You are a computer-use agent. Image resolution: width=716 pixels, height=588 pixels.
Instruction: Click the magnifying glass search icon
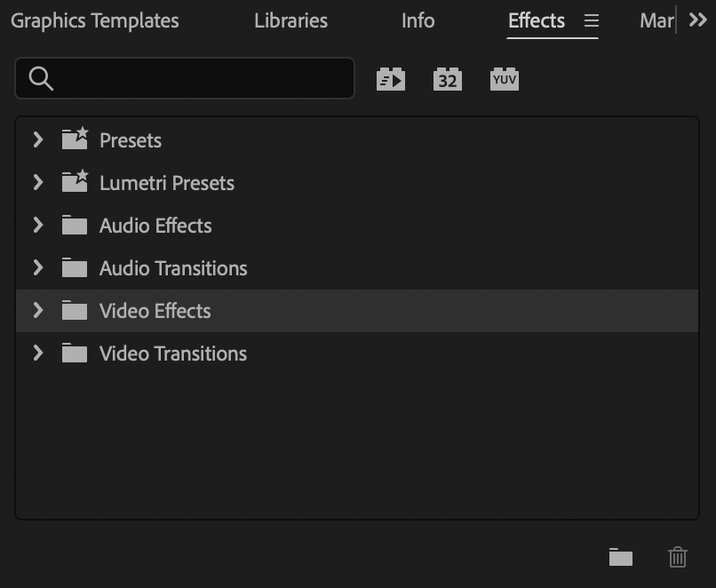[41, 78]
